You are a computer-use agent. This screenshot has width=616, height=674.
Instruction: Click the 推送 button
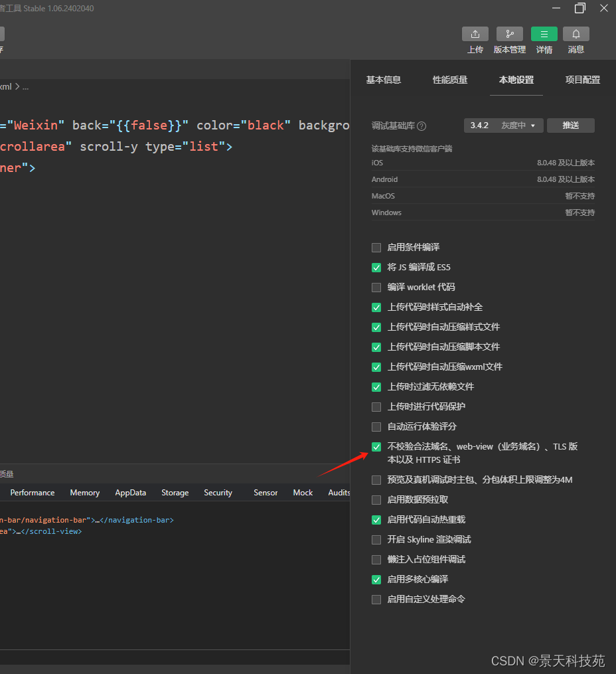(571, 126)
